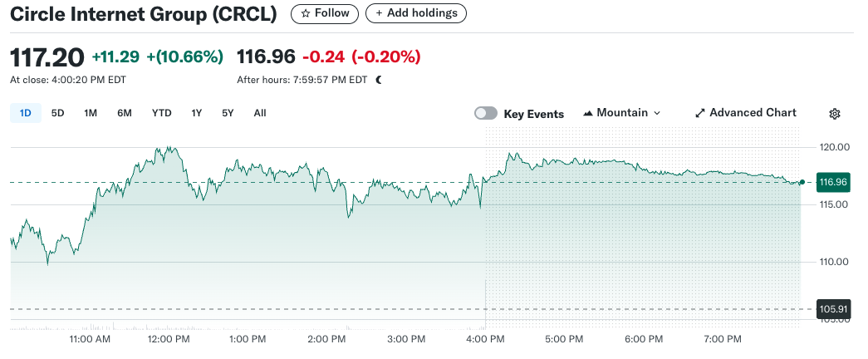Select the 1D time range tab
868x359 pixels.
tap(25, 113)
